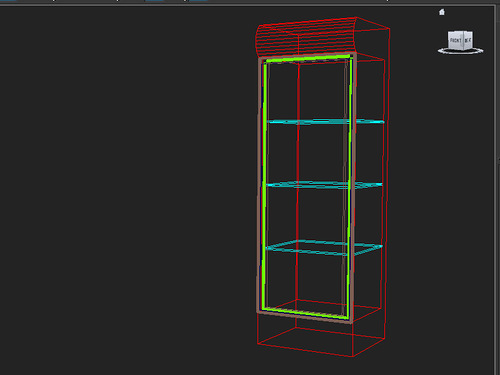500x375 pixels.
Task: Select the red base box under the cabinet
Action: click(321, 328)
